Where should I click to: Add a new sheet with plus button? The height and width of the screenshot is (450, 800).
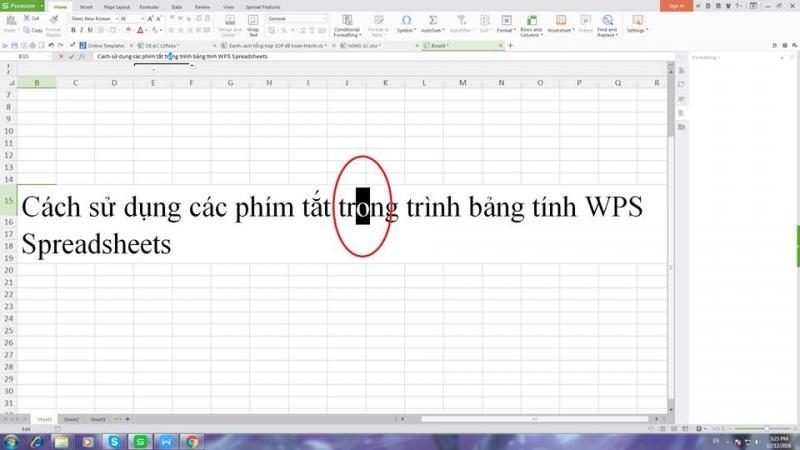pos(128,419)
